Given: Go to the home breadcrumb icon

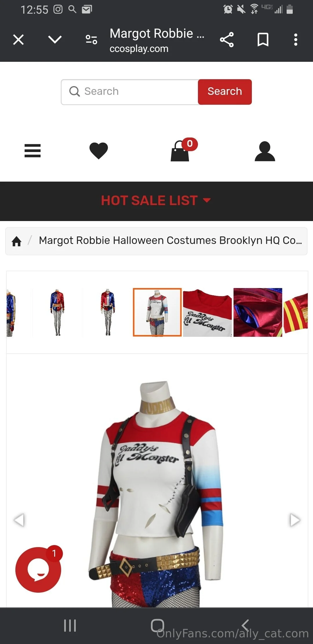Looking at the screenshot, I should (x=17, y=241).
